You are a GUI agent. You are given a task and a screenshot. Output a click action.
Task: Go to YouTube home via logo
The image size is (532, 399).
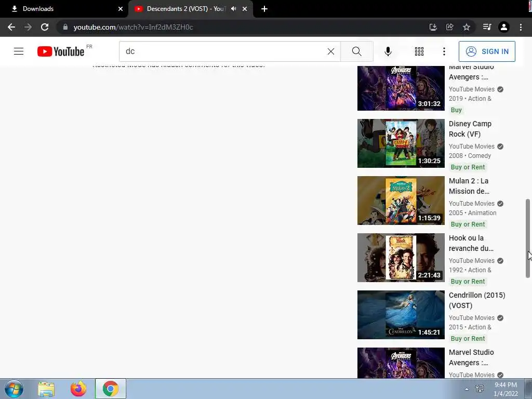point(61,51)
